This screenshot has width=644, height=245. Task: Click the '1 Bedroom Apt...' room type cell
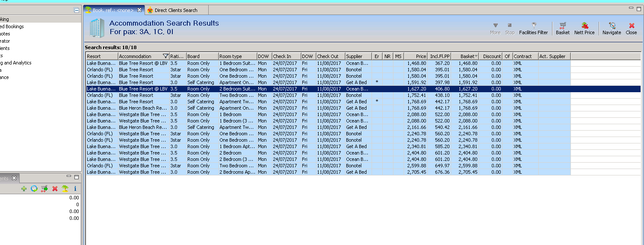(x=237, y=146)
